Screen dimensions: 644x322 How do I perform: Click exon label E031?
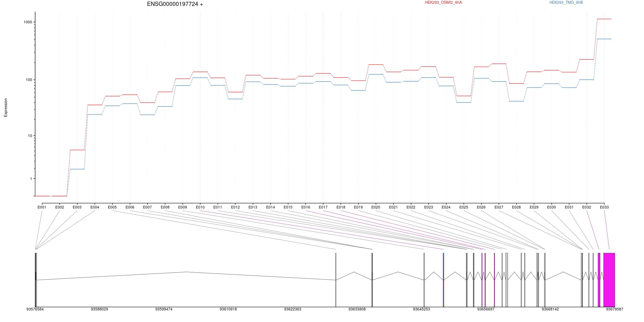569,207
